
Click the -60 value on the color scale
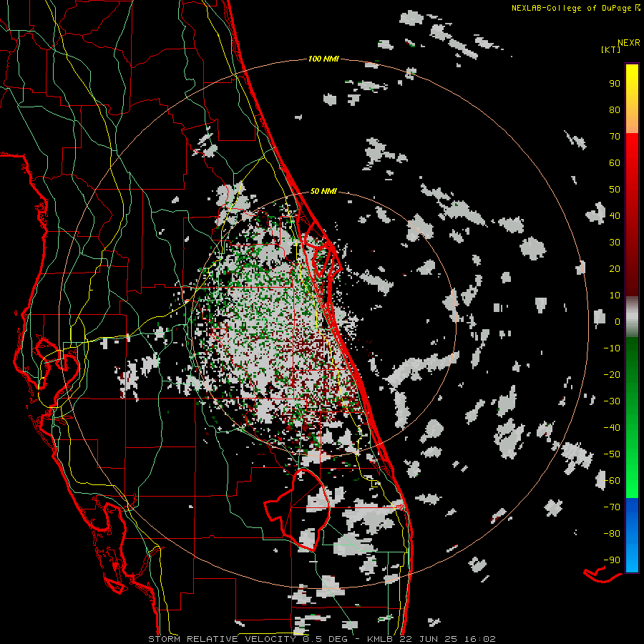click(612, 481)
